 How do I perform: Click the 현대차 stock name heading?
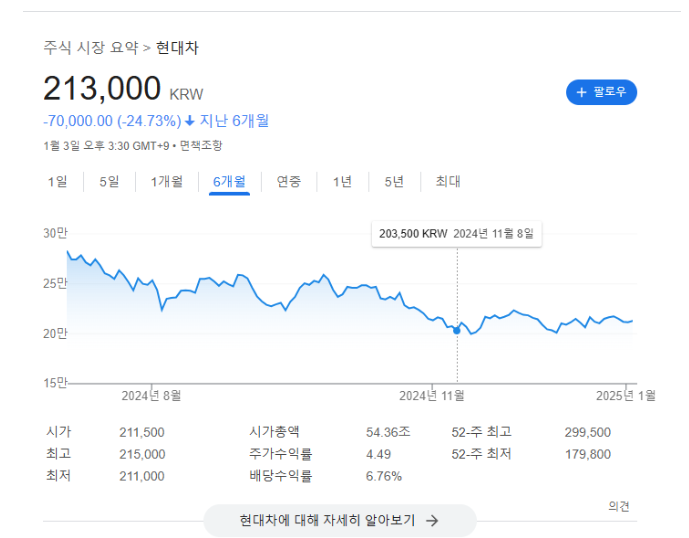[177, 47]
